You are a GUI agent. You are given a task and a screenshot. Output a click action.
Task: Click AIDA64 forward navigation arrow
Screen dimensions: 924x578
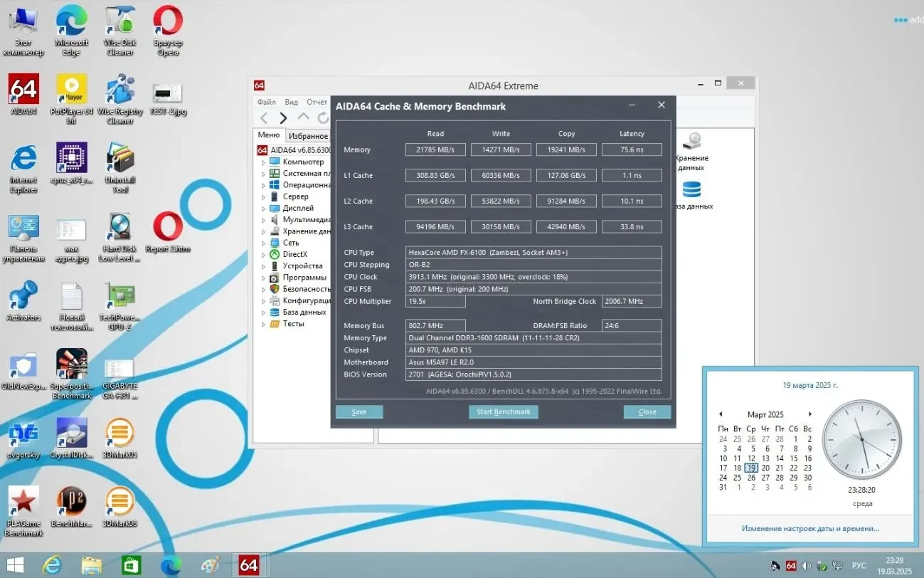tap(283, 117)
